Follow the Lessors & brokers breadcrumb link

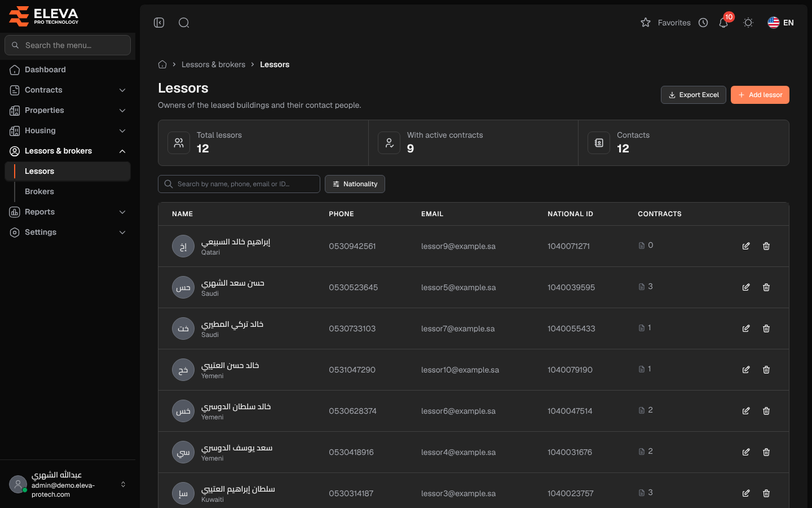(x=213, y=64)
